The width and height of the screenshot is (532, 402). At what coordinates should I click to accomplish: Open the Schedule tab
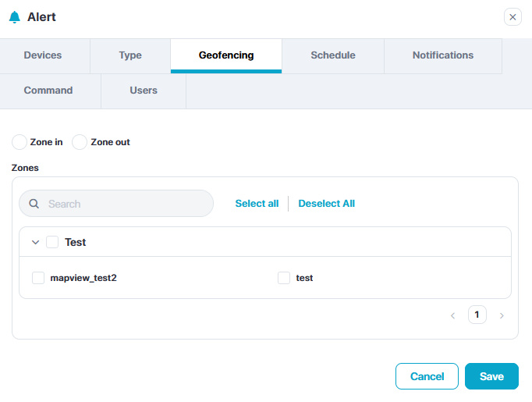tap(333, 55)
